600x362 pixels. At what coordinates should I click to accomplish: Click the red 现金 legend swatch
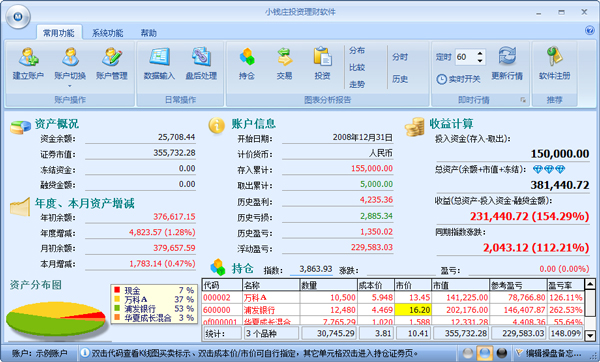pyautogui.click(x=117, y=290)
